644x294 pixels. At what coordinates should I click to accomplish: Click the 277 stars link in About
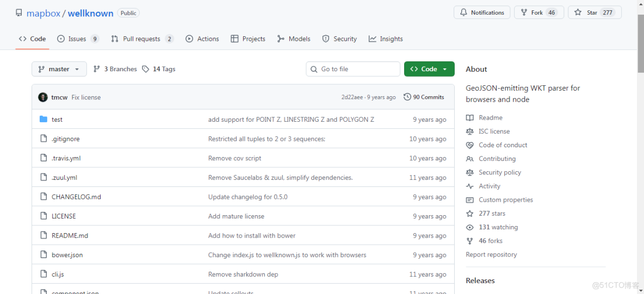pos(492,214)
